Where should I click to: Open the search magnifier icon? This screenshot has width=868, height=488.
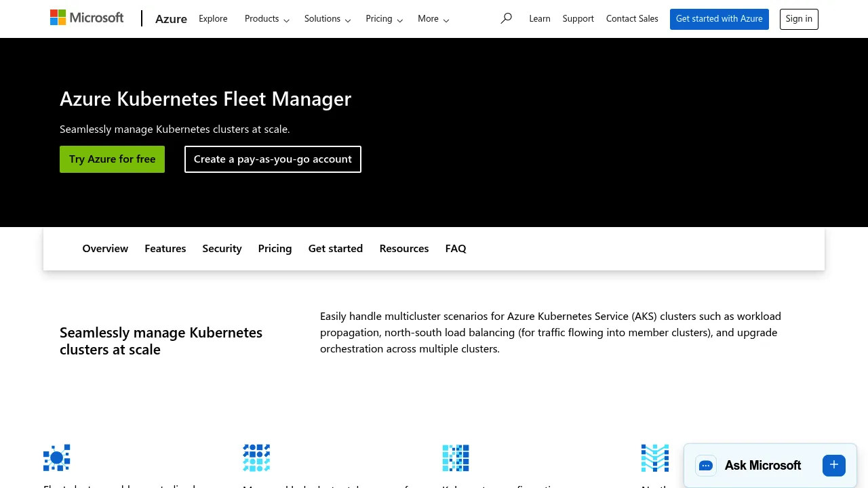pyautogui.click(x=506, y=18)
